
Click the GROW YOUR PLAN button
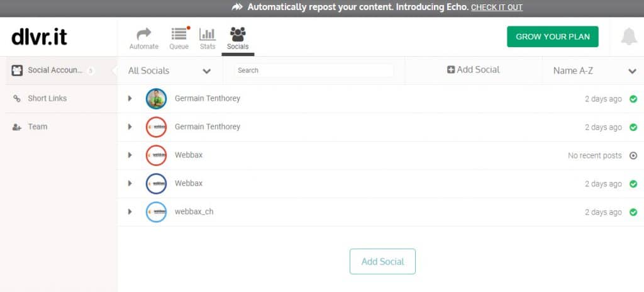[553, 36]
